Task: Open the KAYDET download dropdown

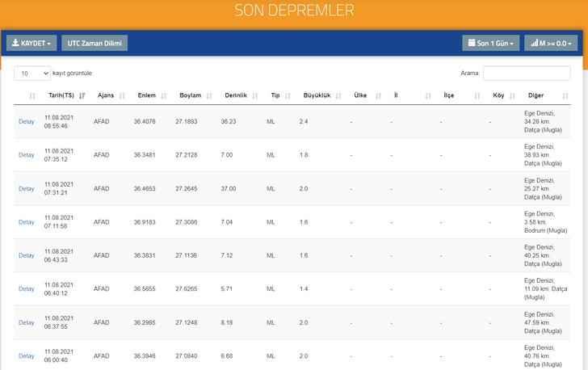Action: [31, 43]
